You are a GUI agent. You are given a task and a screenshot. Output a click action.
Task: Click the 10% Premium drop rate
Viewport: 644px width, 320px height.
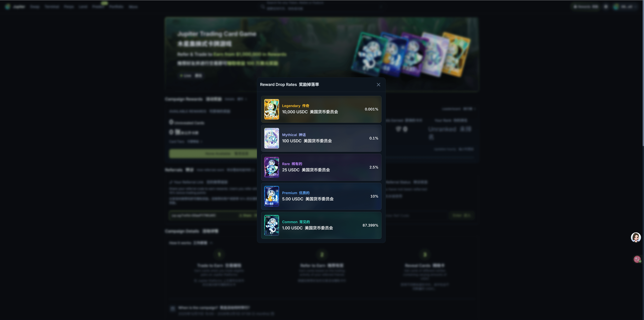click(374, 196)
